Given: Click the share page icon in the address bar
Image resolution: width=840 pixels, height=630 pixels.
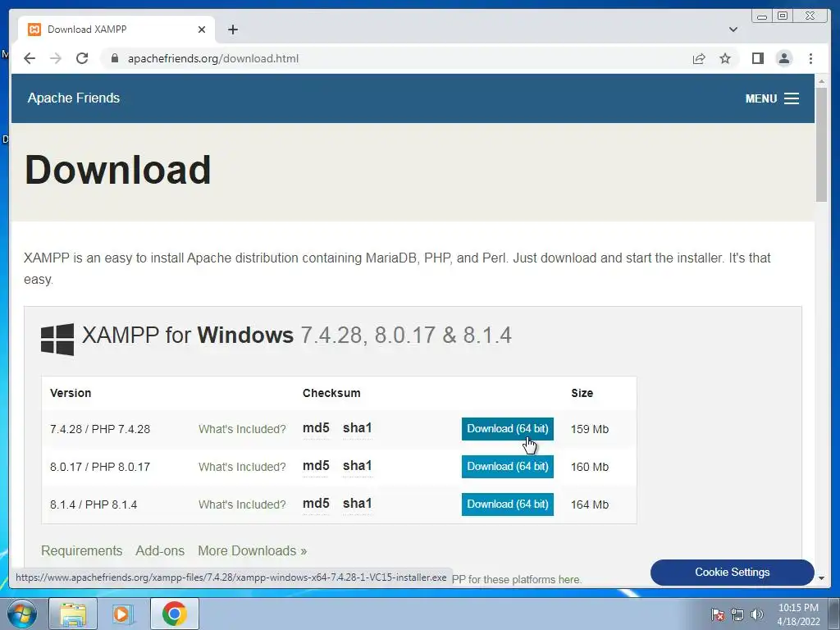Looking at the screenshot, I should pyautogui.click(x=699, y=58).
